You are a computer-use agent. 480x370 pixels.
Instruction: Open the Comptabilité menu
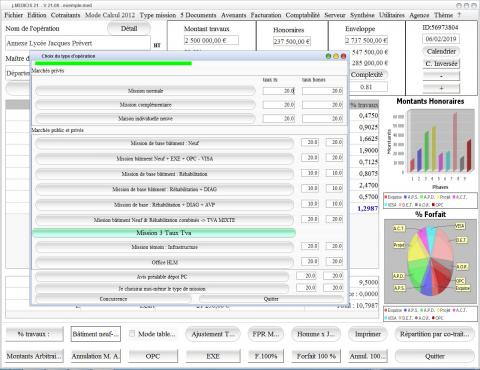coord(303,15)
